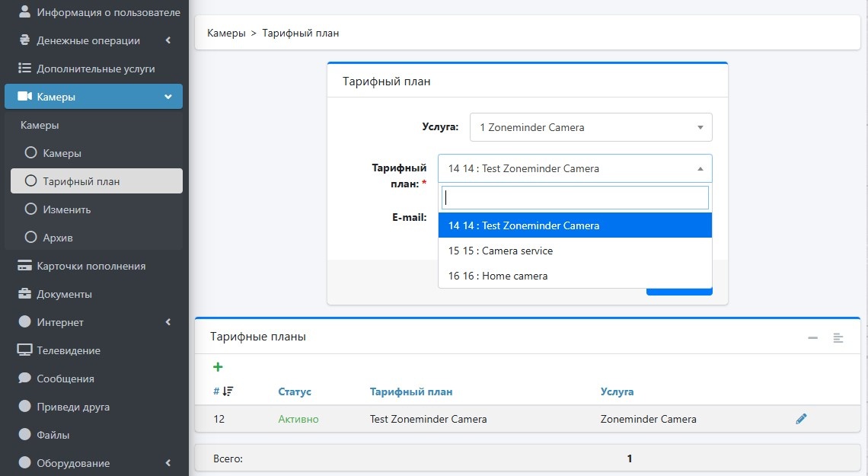Image resolution: width=868 pixels, height=476 pixels.
Task: Click the circle icon beside Оборудование
Action: (x=24, y=463)
